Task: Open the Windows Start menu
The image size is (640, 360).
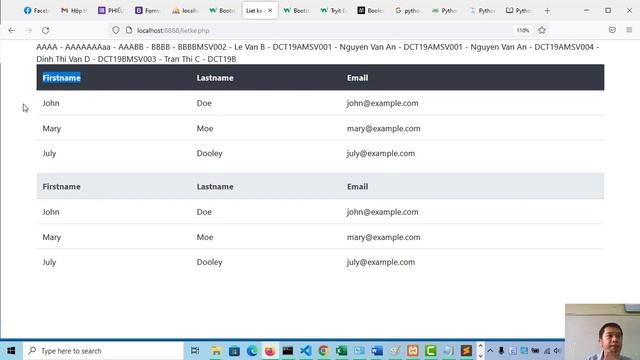Action: pyautogui.click(x=11, y=351)
